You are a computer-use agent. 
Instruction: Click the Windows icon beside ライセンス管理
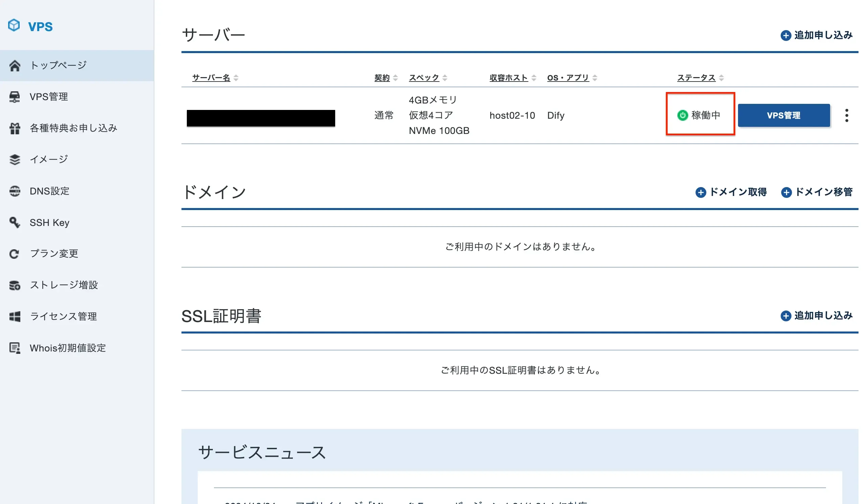pyautogui.click(x=15, y=317)
